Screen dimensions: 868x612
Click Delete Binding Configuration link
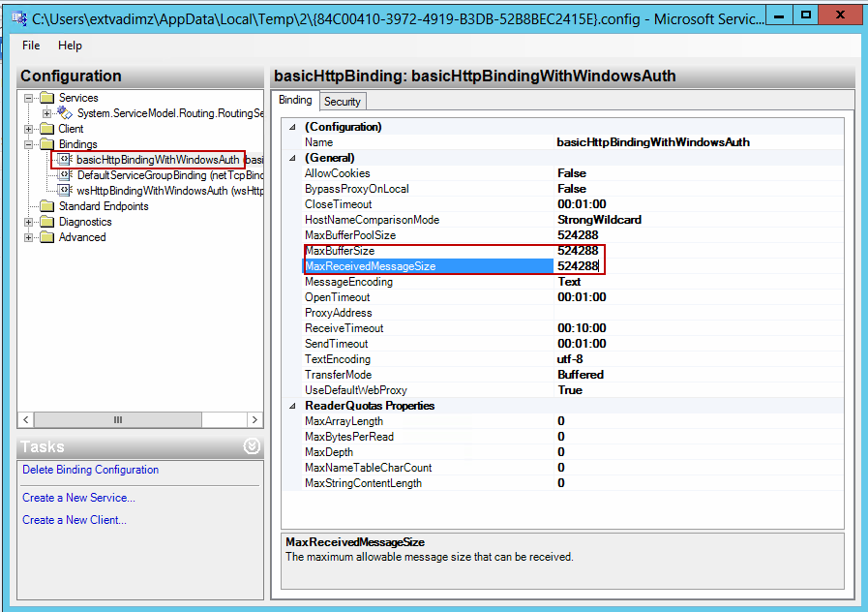click(90, 470)
